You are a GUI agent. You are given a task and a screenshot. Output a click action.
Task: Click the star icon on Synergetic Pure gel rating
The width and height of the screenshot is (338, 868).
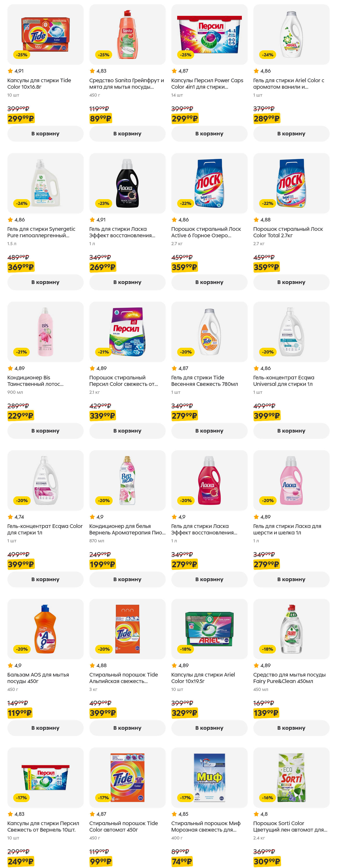tap(10, 220)
